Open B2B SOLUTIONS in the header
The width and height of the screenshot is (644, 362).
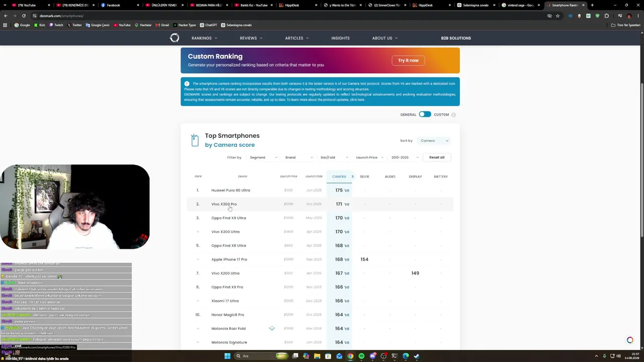[456, 38]
